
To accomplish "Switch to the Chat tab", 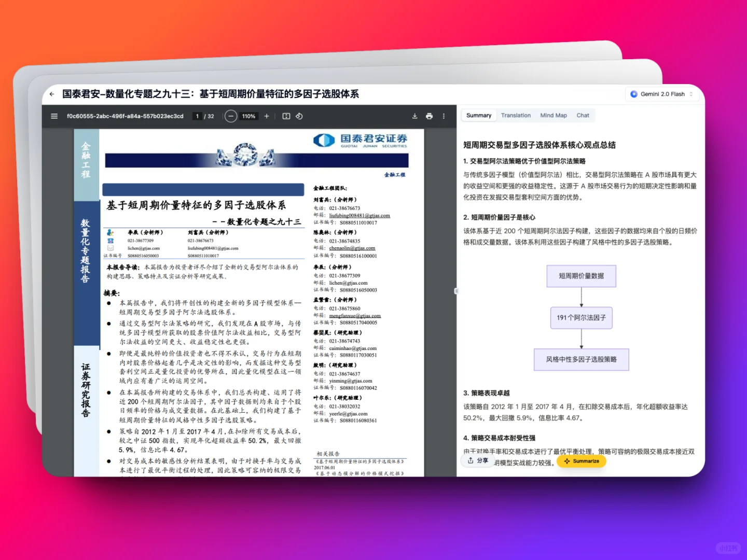I will (583, 115).
